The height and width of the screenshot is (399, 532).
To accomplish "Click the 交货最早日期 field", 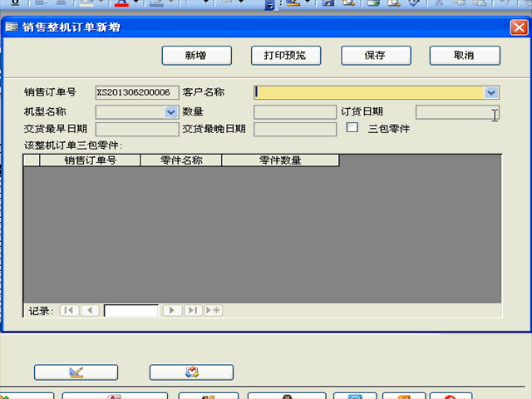I will tap(137, 130).
